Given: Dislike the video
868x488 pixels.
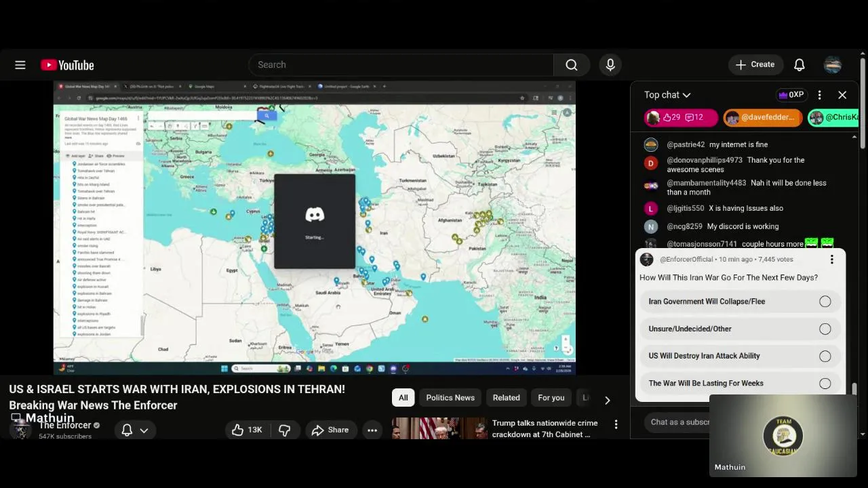Looking at the screenshot, I should click(285, 430).
